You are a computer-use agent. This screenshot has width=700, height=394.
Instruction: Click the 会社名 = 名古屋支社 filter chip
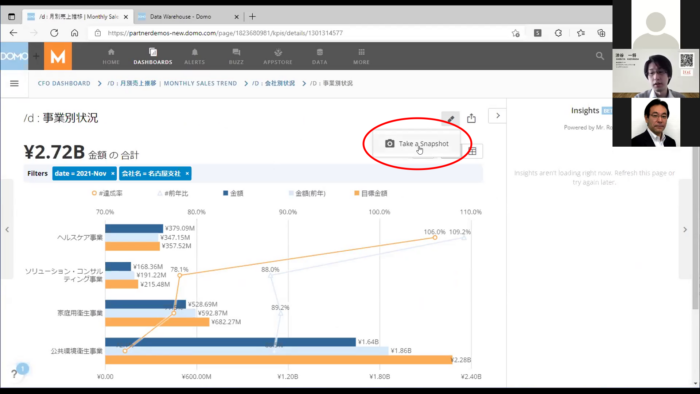tap(151, 174)
